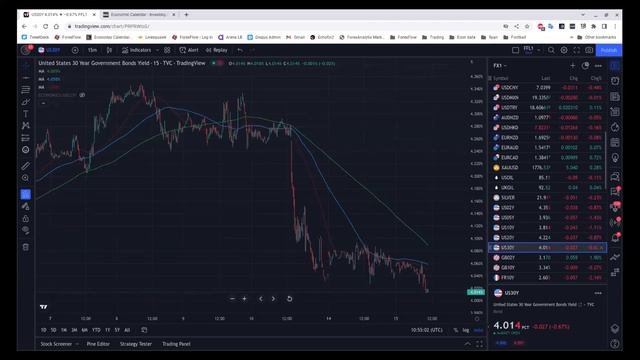Open the Indicators dialog
Image resolution: width=640 pixels, height=360 pixels.
(136, 50)
